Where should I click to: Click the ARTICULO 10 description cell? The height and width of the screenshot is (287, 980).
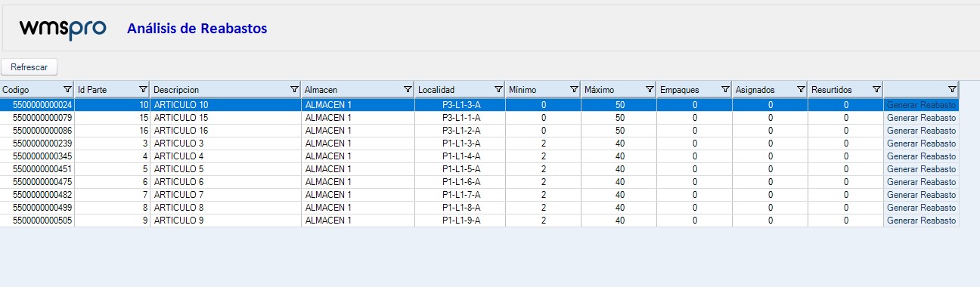(x=225, y=105)
